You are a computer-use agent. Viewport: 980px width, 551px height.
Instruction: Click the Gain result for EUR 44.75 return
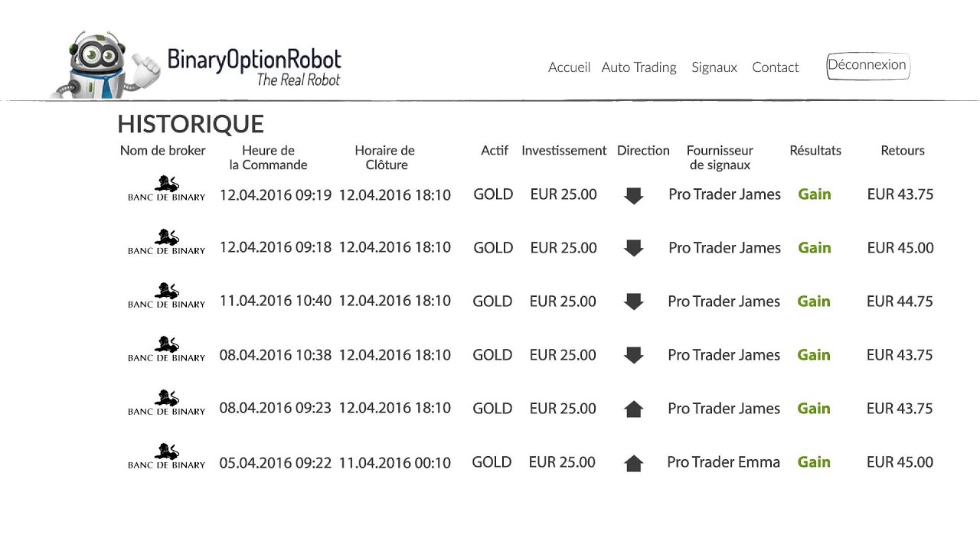814,302
